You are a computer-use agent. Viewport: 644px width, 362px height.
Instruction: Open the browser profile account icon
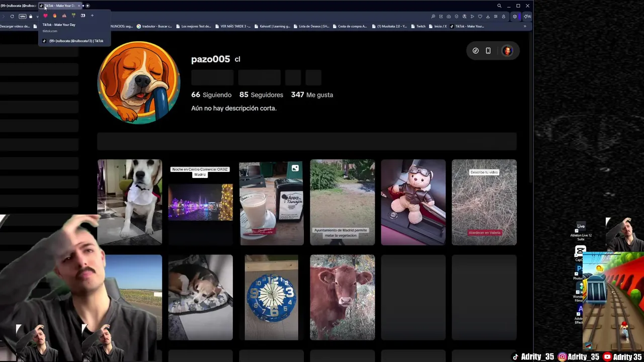[x=503, y=16]
